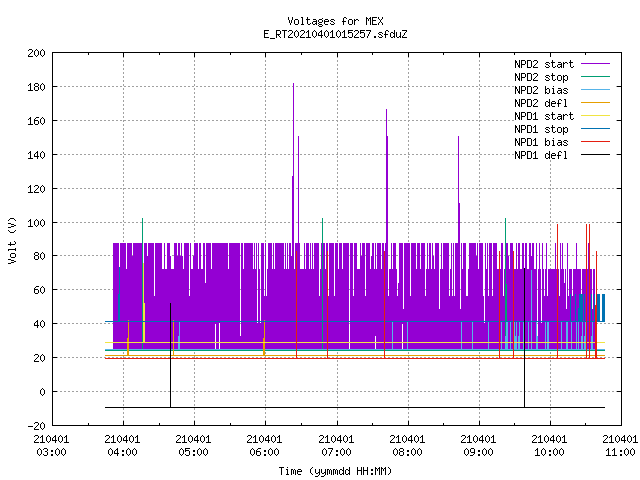This screenshot has height=480, width=640.
Task: Click the y-axis value -20
Action: point(36,426)
